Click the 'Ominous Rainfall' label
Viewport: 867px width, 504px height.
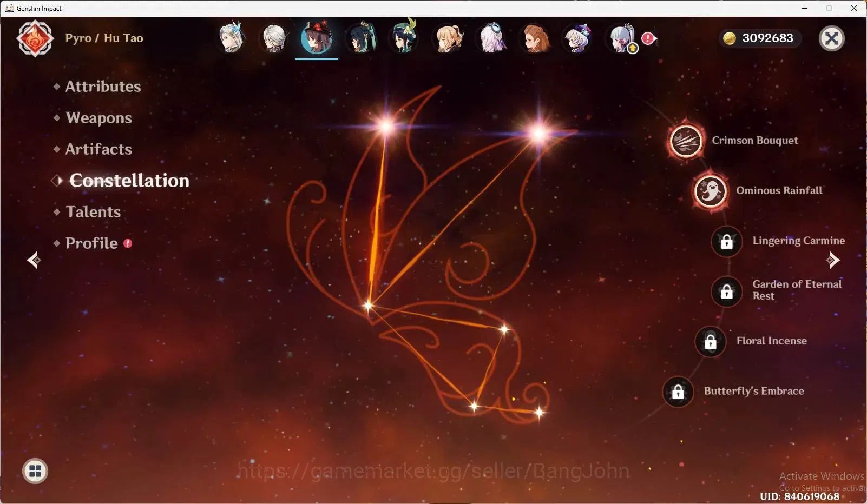pyautogui.click(x=779, y=190)
